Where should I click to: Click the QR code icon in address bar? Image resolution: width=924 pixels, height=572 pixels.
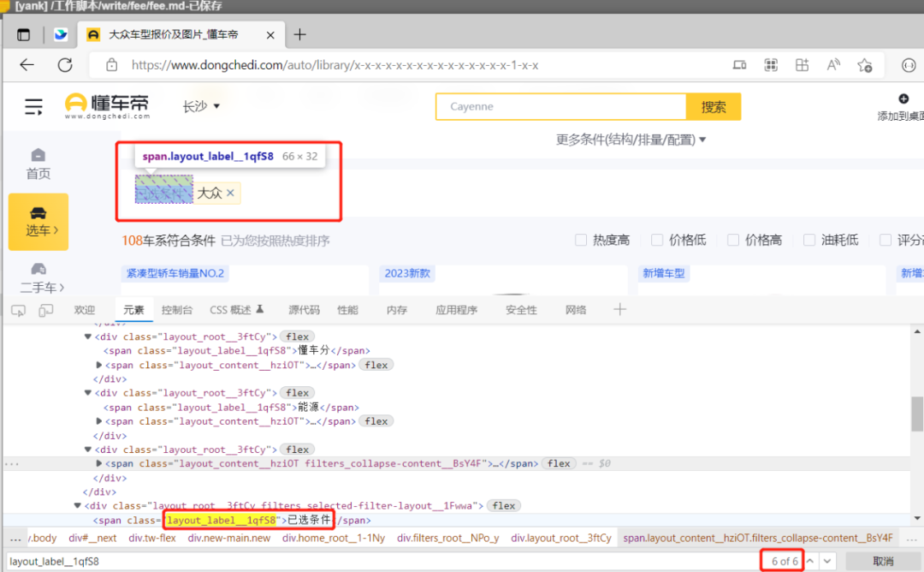tap(771, 65)
